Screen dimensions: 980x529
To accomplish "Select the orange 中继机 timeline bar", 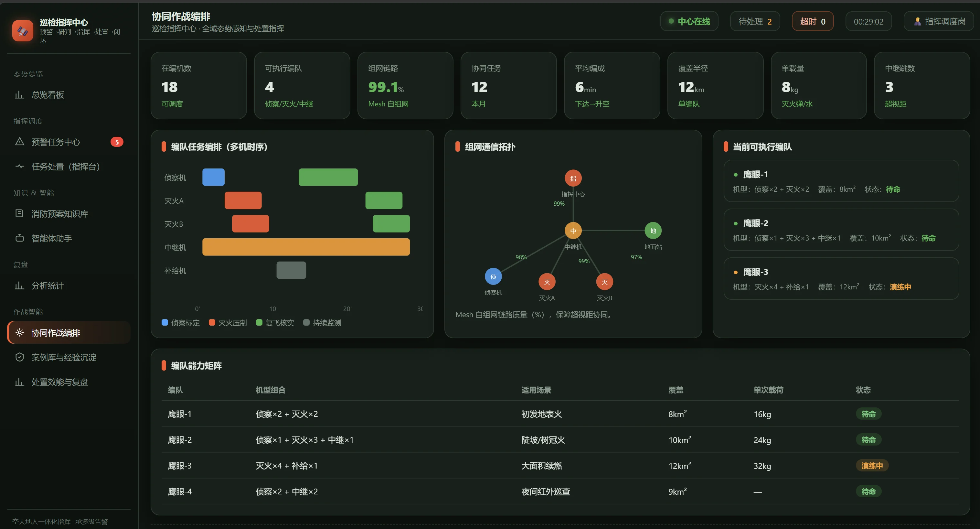I will pos(306,247).
